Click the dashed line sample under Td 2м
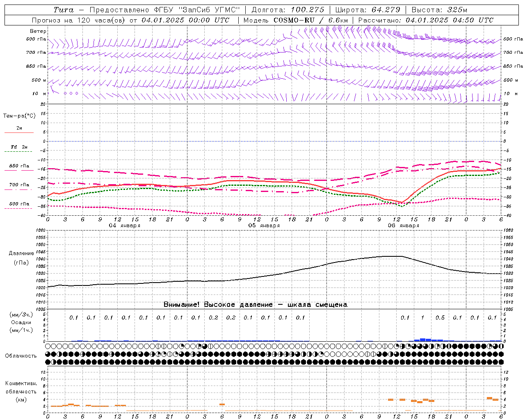 point(19,152)
